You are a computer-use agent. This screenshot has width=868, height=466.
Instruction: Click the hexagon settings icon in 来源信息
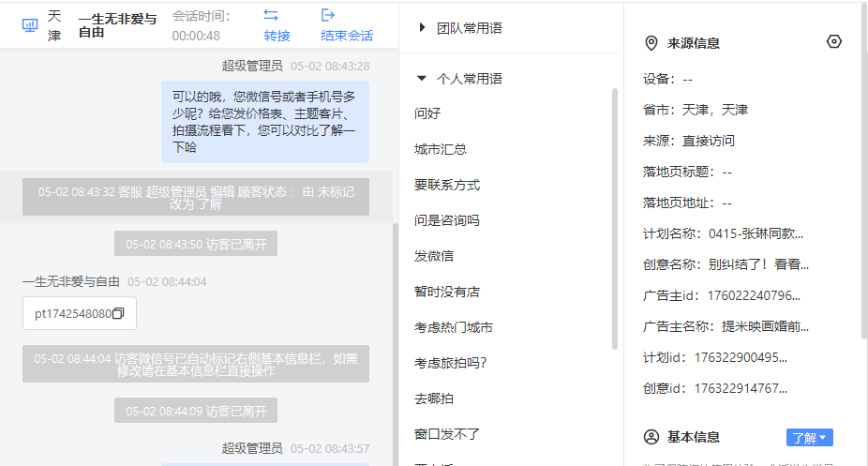[x=833, y=41]
